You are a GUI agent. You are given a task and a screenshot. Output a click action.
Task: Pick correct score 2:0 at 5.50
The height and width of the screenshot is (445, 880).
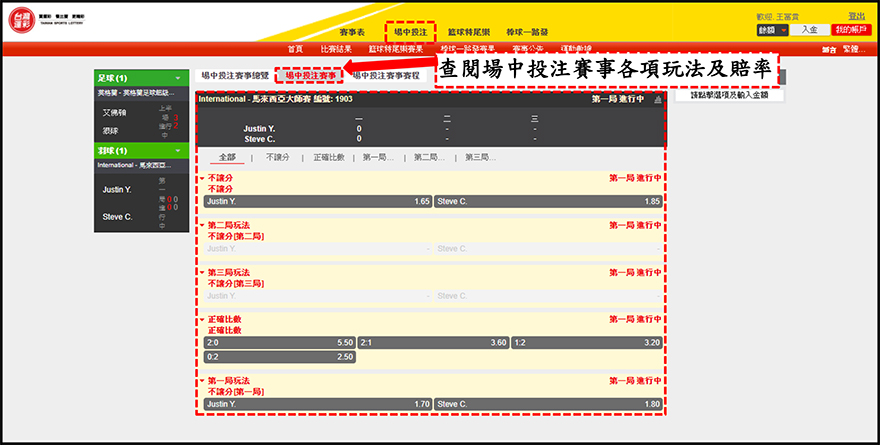click(279, 342)
